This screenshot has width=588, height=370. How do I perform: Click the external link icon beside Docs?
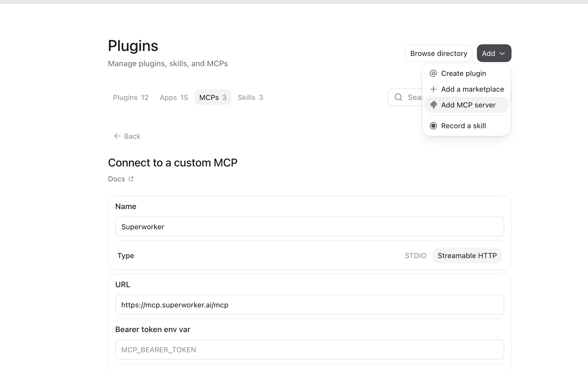tap(131, 179)
